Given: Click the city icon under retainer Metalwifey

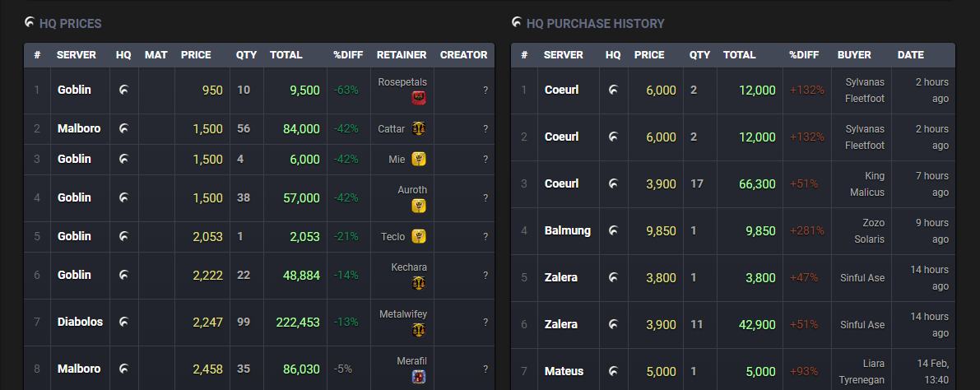Looking at the screenshot, I should [x=418, y=330].
